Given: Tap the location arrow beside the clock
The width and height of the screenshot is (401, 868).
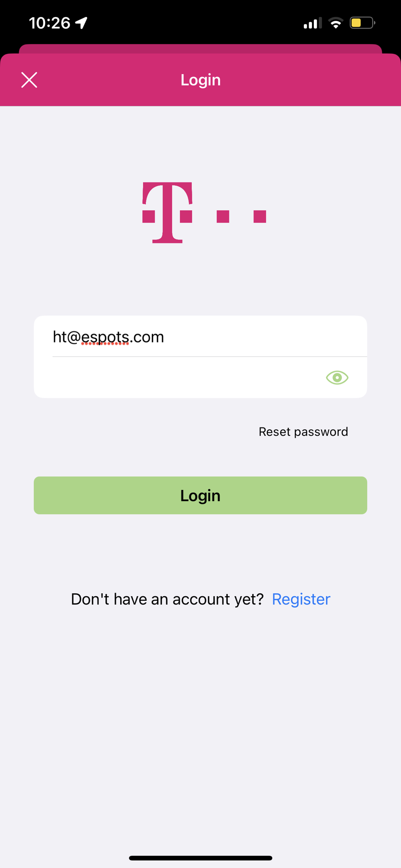Looking at the screenshot, I should click(x=82, y=23).
